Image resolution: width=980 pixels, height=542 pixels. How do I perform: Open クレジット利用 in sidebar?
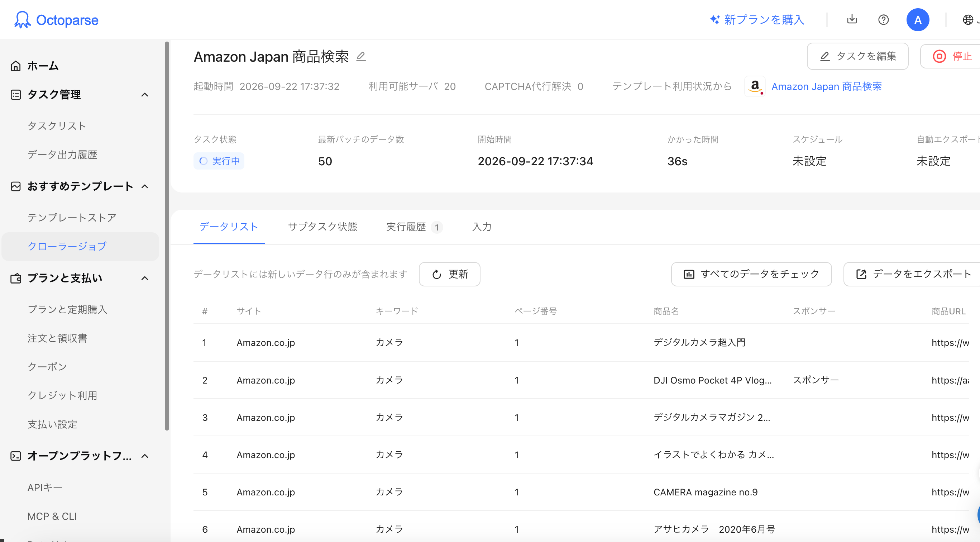pos(62,395)
